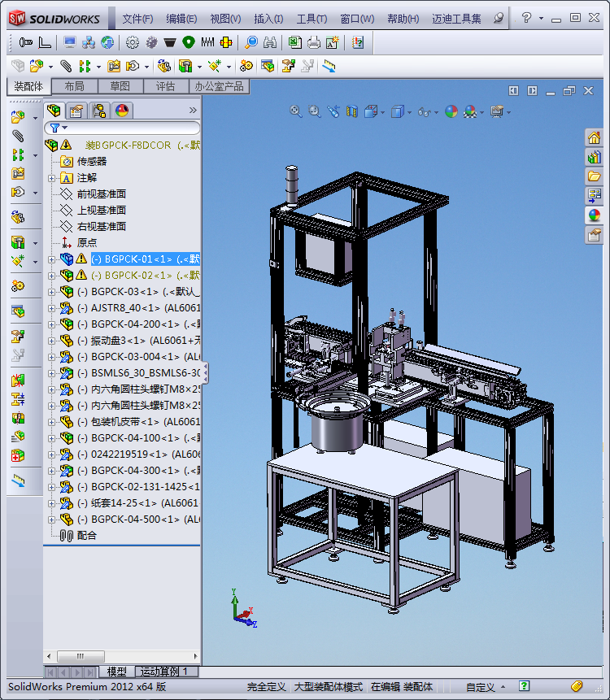Switch to the 评估 tab
The image size is (610, 700).
[x=166, y=86]
